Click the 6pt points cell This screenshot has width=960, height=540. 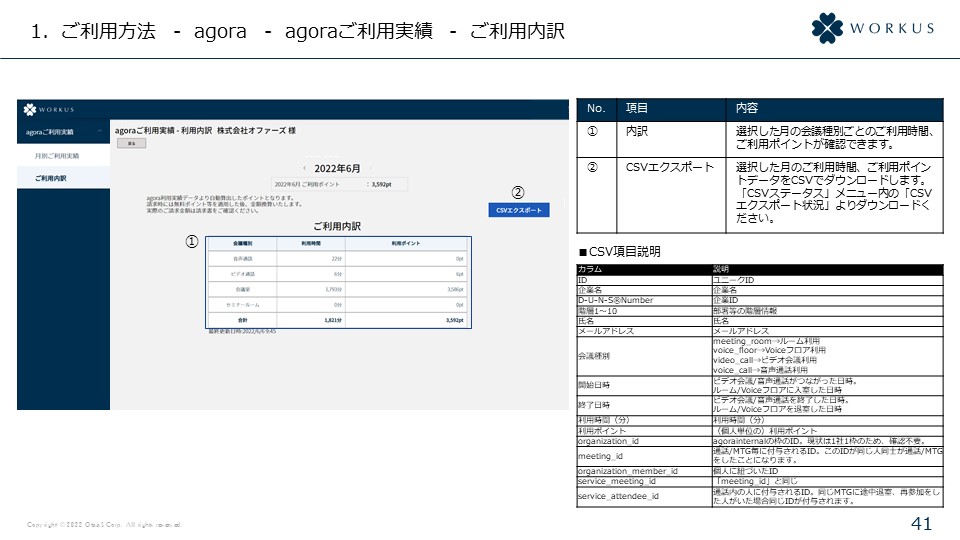pos(459,274)
